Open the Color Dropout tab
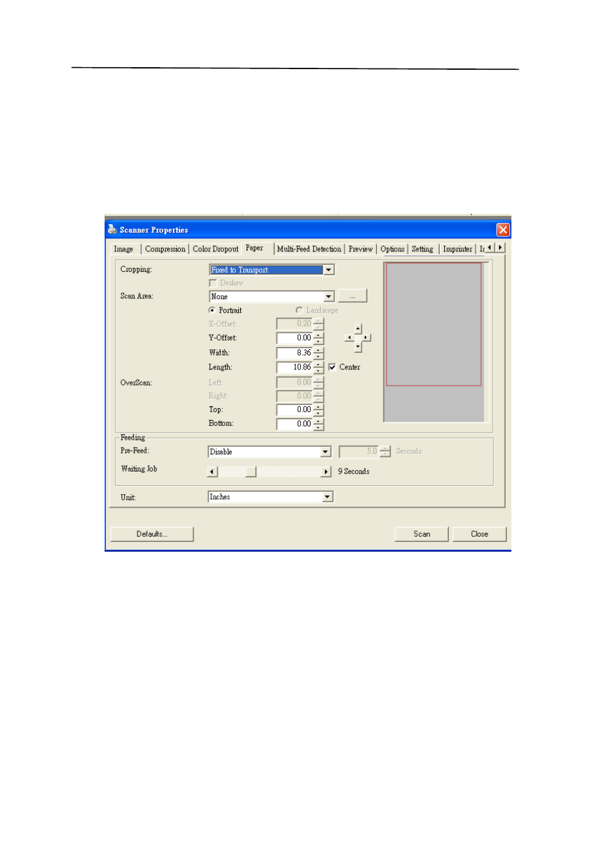This screenshot has width=616, height=863. (x=216, y=249)
